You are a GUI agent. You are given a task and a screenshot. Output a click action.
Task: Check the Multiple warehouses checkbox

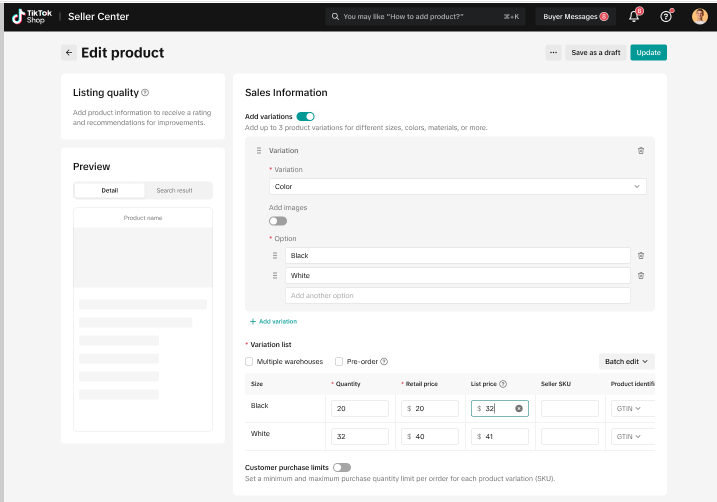(250, 362)
